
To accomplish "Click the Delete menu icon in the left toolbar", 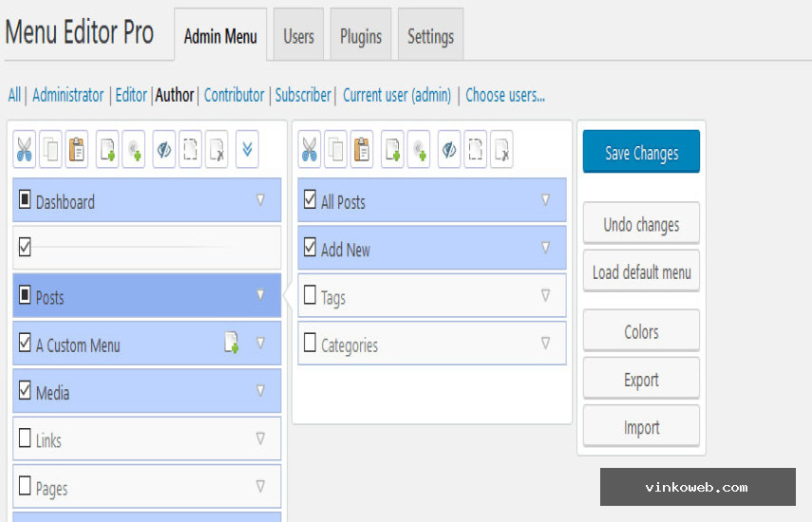I will click(217, 150).
